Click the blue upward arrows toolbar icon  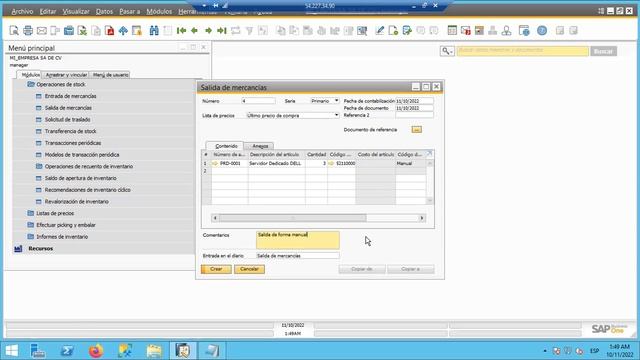[123, 31]
